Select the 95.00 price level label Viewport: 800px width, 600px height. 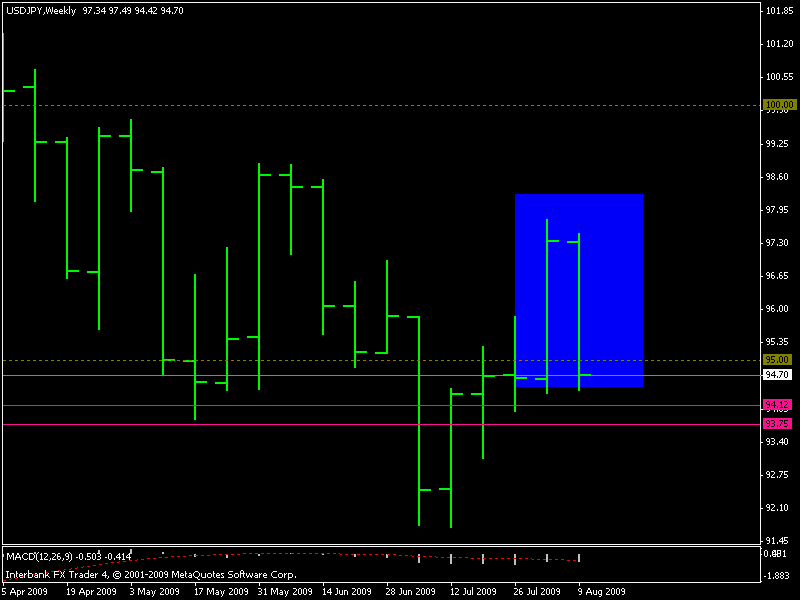777,360
